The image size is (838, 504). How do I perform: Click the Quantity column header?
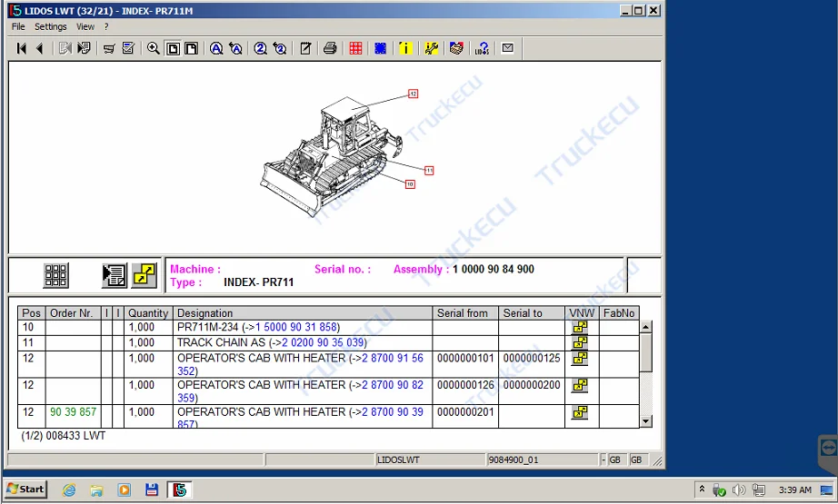[x=148, y=313]
